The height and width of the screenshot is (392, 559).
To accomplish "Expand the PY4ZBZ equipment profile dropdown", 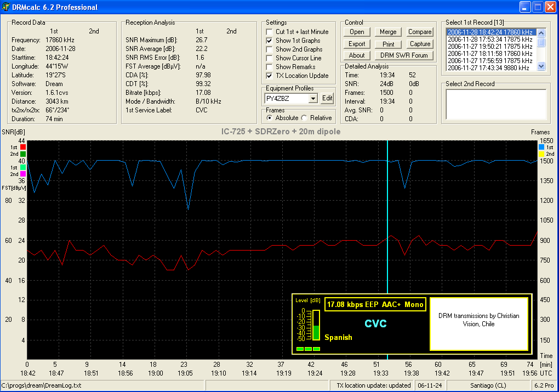I will click(313, 98).
